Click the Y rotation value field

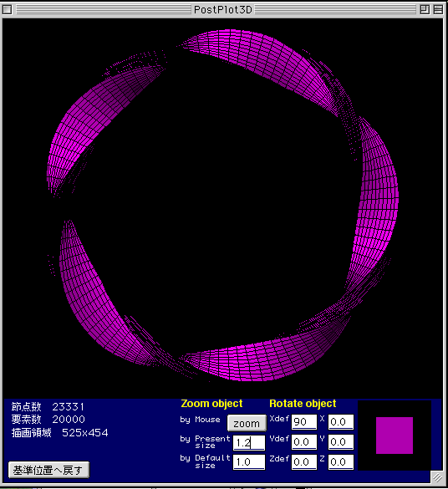(341, 442)
